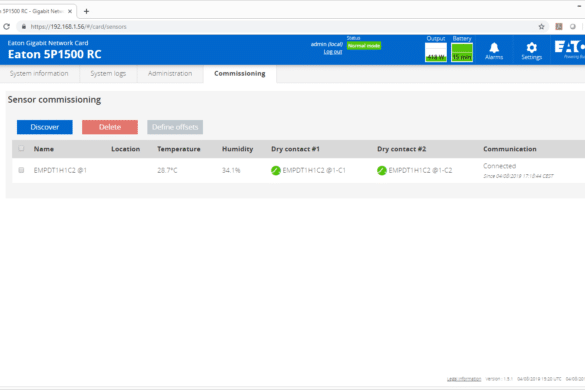Open the Settings gear icon

(x=531, y=51)
